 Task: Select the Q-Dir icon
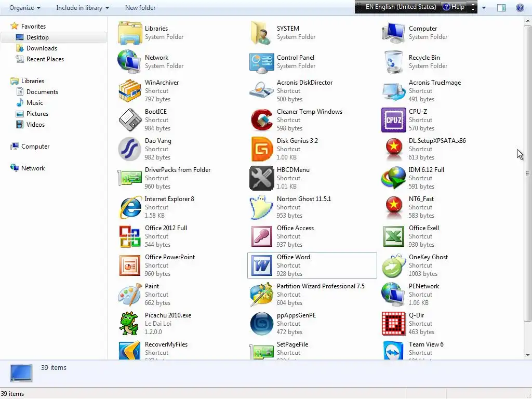tap(394, 324)
